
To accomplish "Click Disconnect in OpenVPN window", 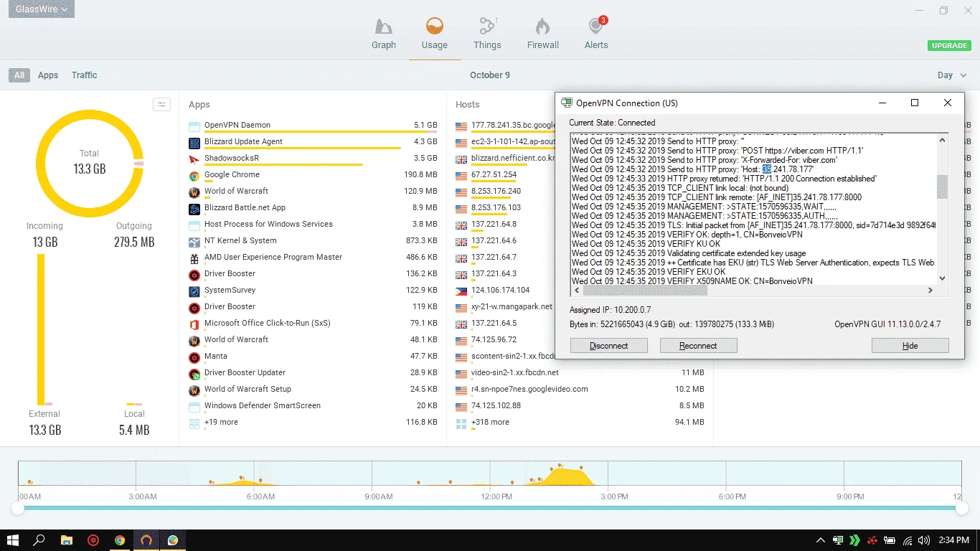I will pos(609,346).
